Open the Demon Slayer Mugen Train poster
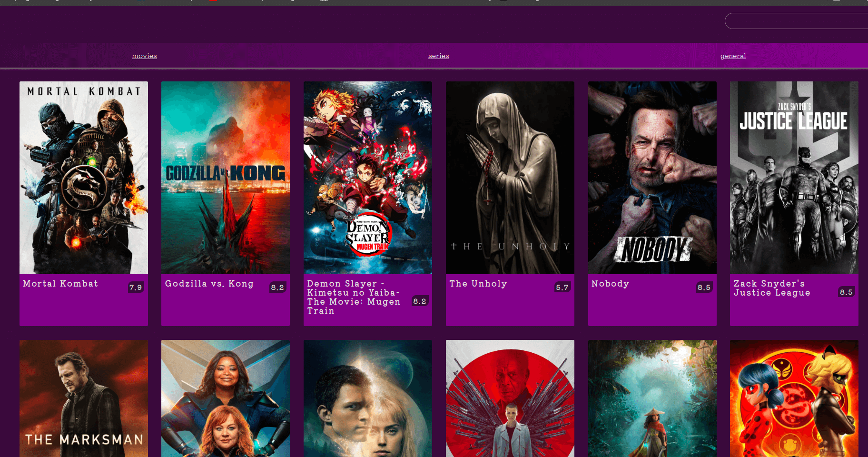 pos(368,178)
